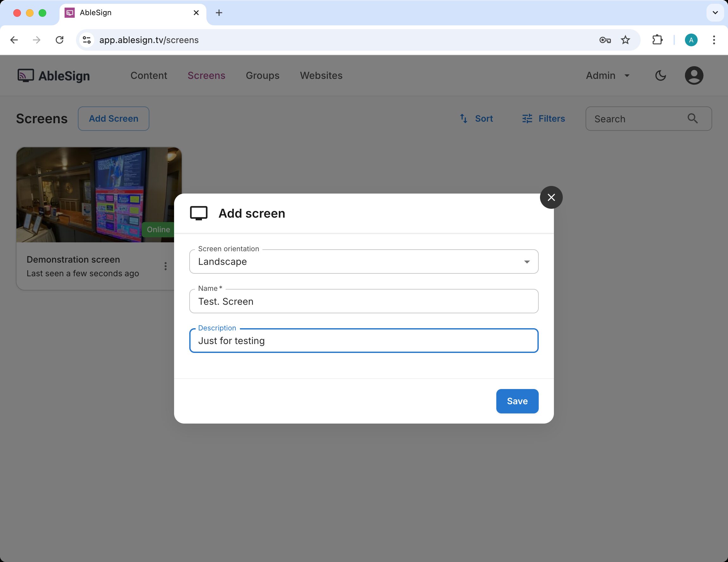Click the password key icon
The width and height of the screenshot is (728, 562).
tap(605, 40)
